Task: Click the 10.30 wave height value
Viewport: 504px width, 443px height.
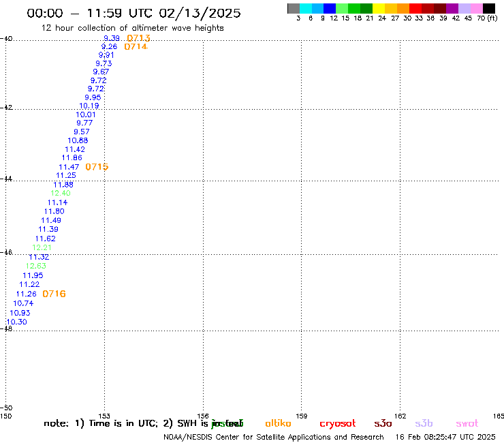Action: tap(17, 322)
